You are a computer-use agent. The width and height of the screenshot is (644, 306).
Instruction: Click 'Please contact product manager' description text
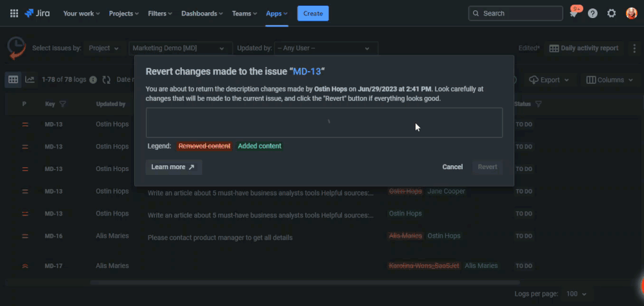coord(220,238)
